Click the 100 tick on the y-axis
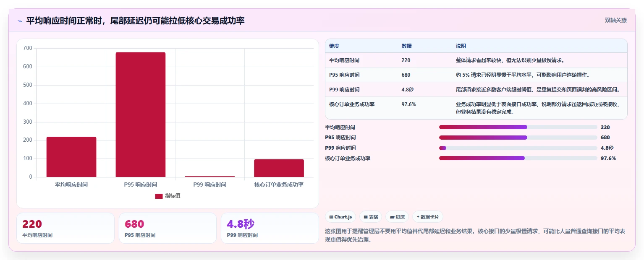This screenshot has width=644, height=260. pos(28,159)
